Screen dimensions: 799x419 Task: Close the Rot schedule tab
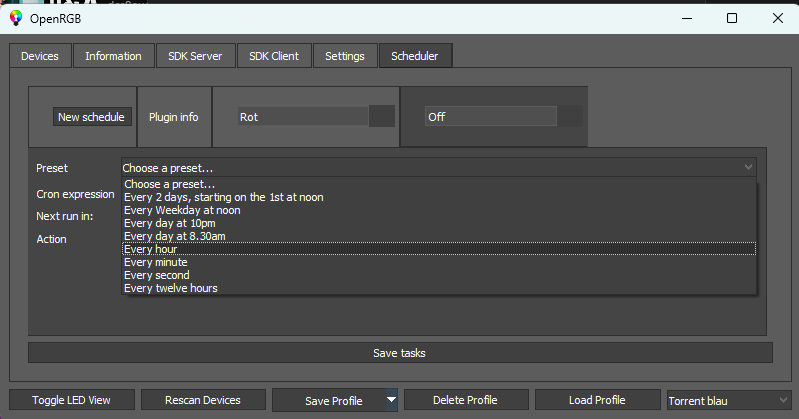pos(382,116)
